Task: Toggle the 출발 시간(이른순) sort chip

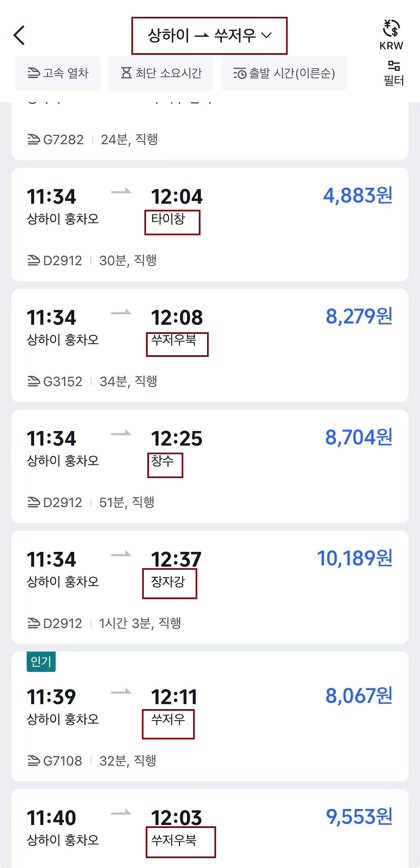Action: point(284,73)
